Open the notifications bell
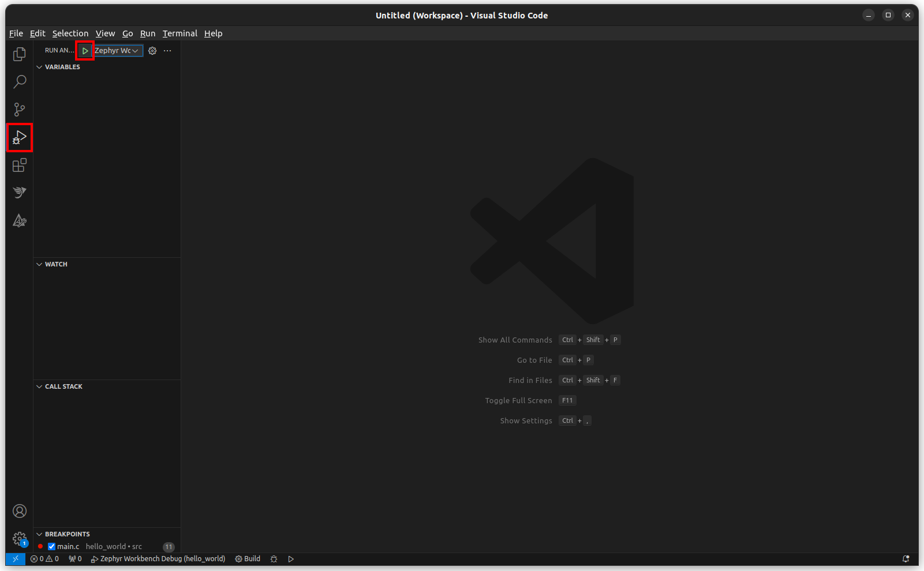 907,558
